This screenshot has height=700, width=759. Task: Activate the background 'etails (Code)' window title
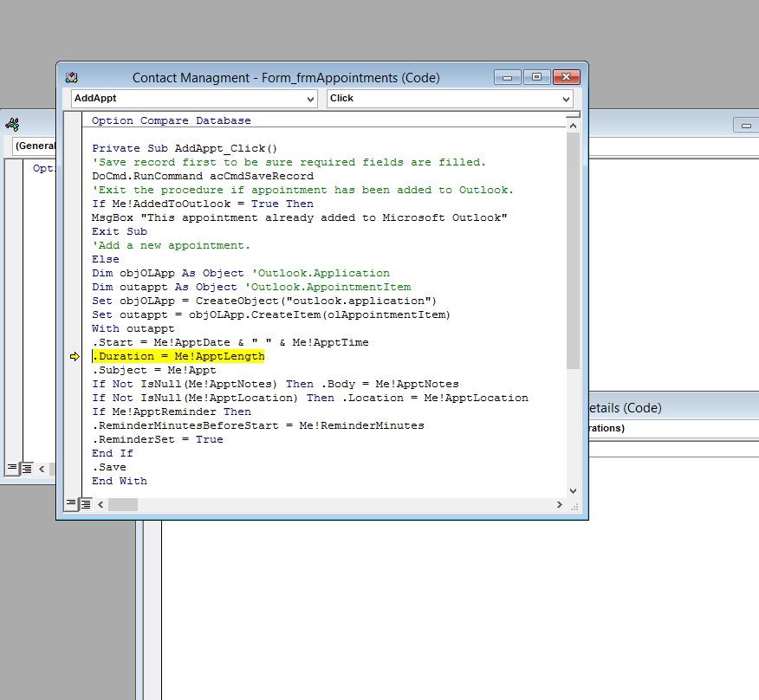tap(624, 407)
